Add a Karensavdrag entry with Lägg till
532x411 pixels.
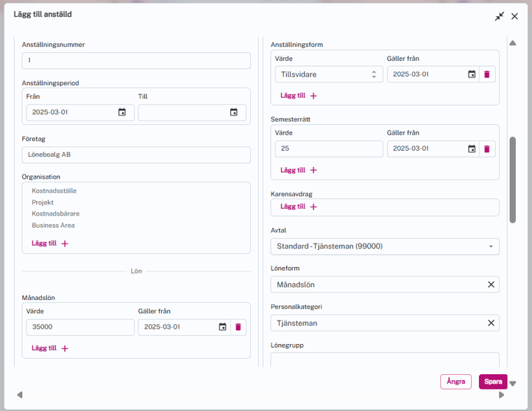point(299,207)
